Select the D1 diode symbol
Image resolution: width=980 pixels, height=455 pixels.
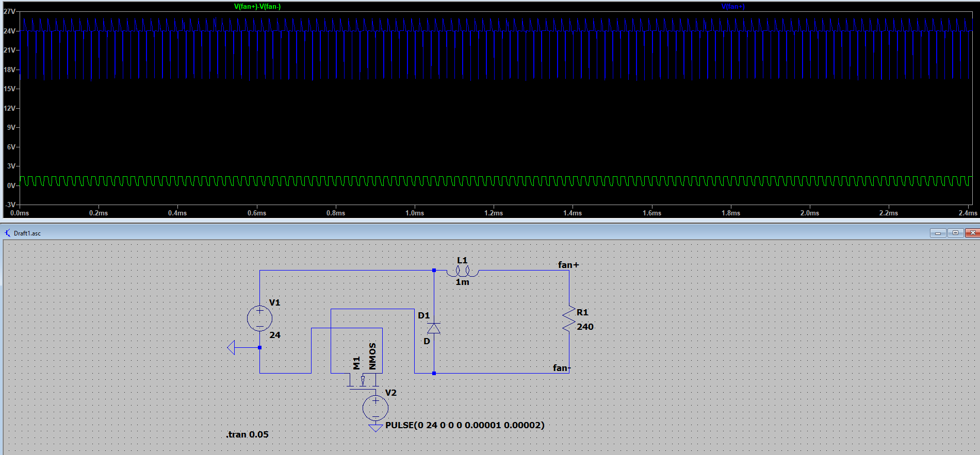(x=434, y=328)
